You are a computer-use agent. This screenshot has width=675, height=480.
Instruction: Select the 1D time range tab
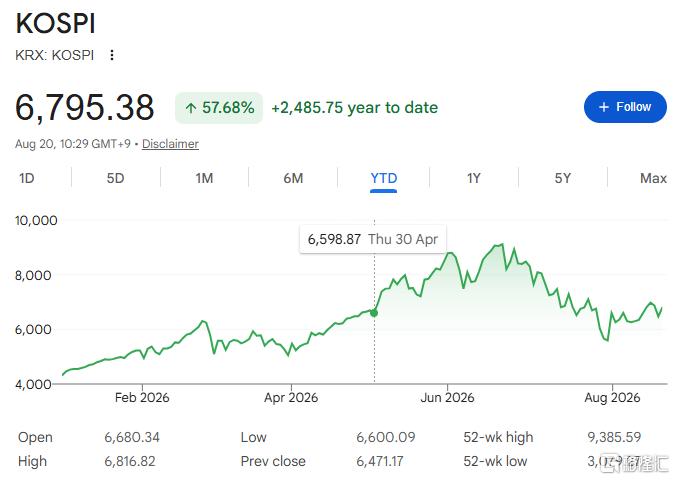(x=27, y=178)
